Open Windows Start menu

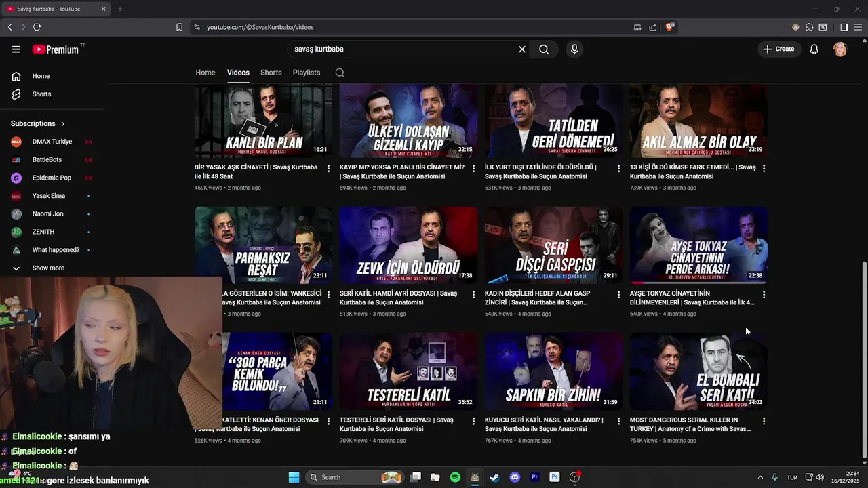point(294,477)
